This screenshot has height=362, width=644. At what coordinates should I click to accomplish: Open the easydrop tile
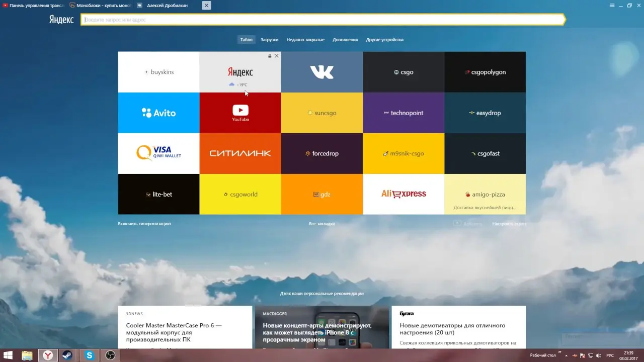point(485,113)
